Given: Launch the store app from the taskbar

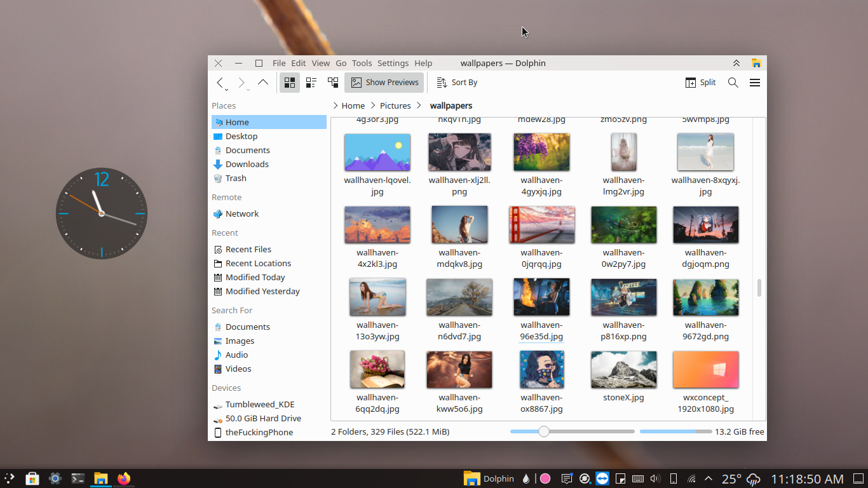Looking at the screenshot, I should click(32, 478).
